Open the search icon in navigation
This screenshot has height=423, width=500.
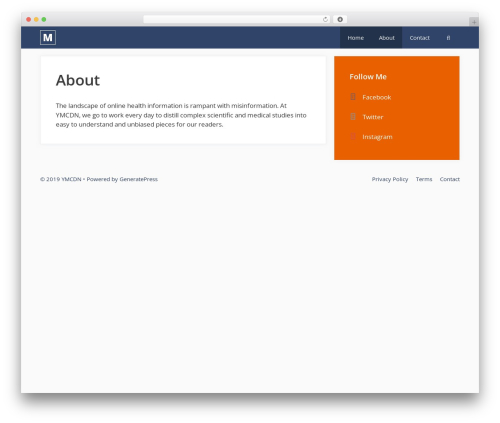click(448, 38)
